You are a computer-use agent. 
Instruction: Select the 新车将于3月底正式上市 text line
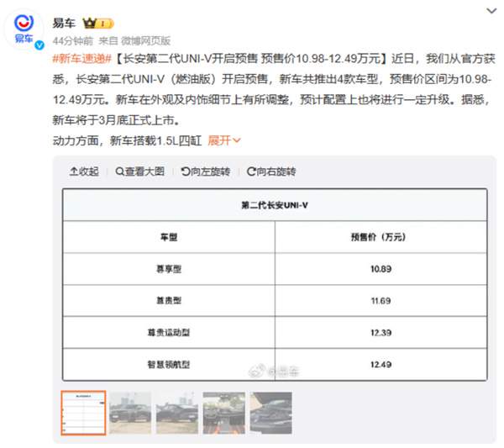[117, 120]
